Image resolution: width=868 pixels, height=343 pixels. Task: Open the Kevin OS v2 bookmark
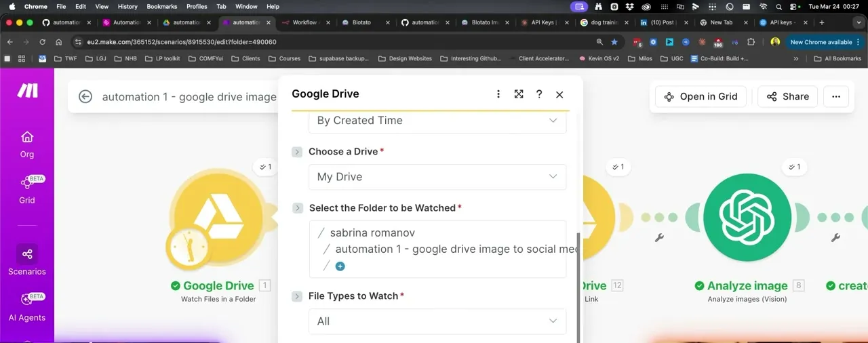[x=599, y=58]
